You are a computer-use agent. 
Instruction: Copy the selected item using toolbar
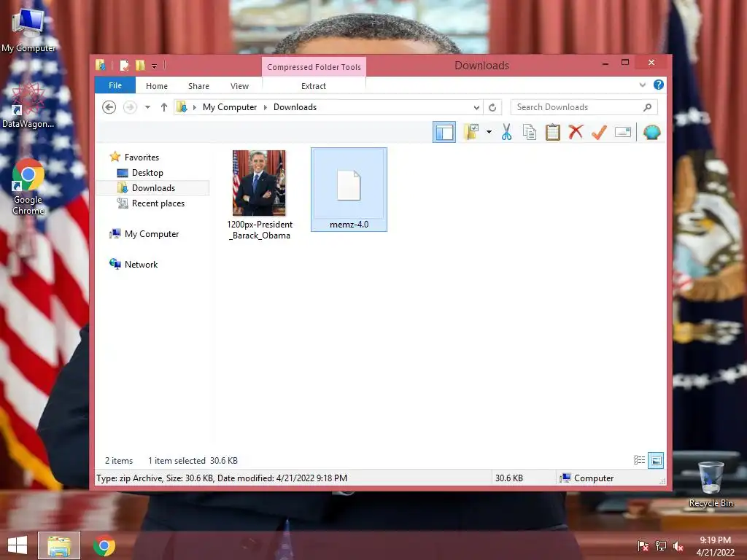(530, 132)
